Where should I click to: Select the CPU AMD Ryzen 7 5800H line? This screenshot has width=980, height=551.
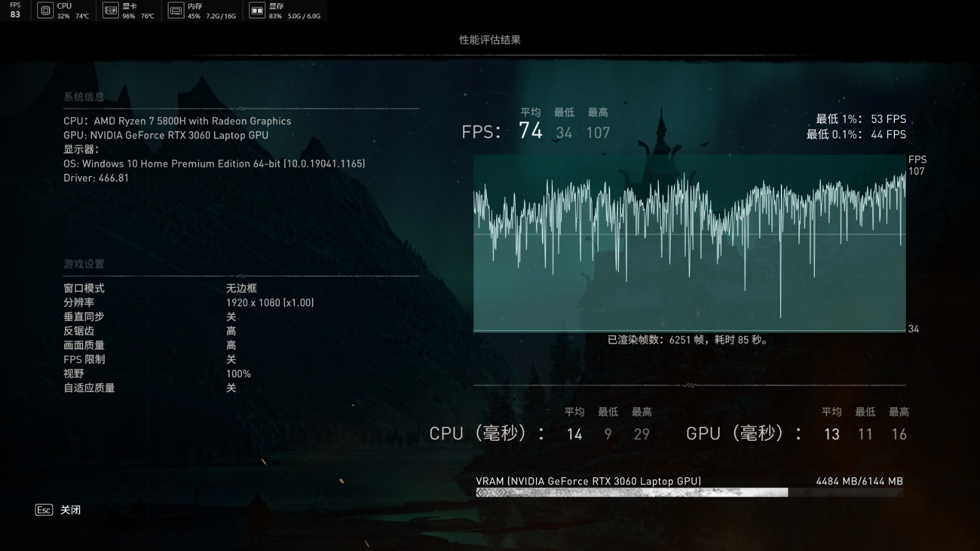point(177,121)
